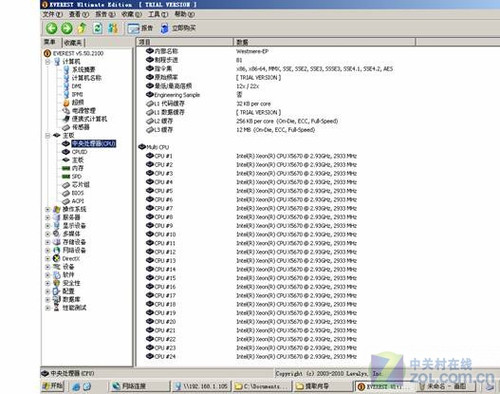Expand the 存储设备 (Storage) node
The image size is (500, 394).
pos(47,242)
